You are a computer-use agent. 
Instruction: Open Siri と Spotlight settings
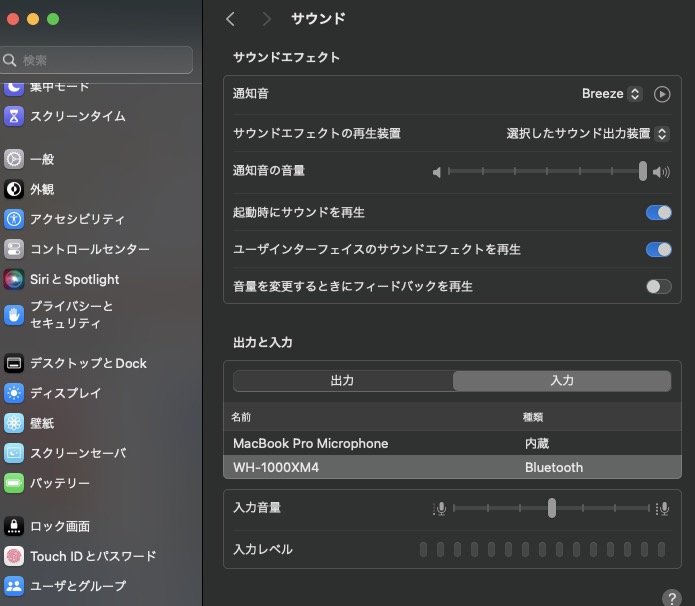[x=74, y=279]
